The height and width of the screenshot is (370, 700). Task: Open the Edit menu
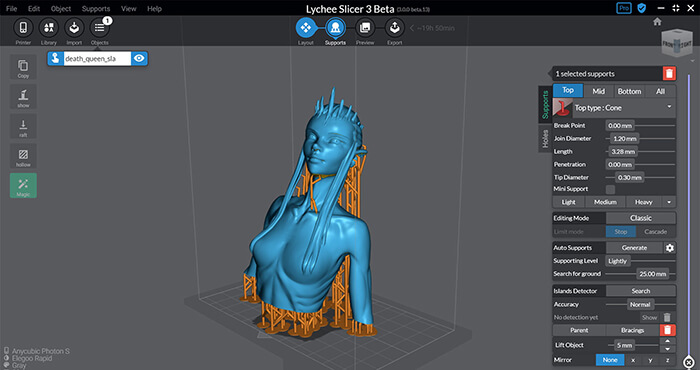coord(34,8)
